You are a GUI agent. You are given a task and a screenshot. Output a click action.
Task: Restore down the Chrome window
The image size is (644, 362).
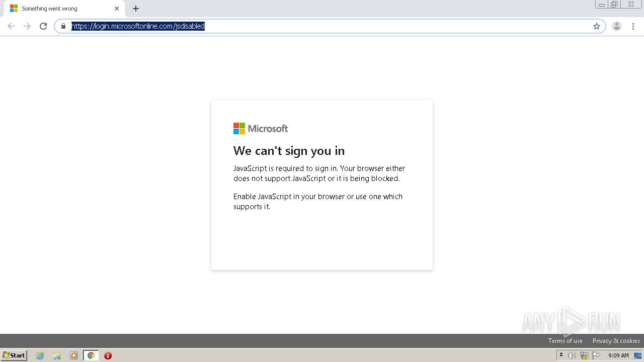(614, 5)
